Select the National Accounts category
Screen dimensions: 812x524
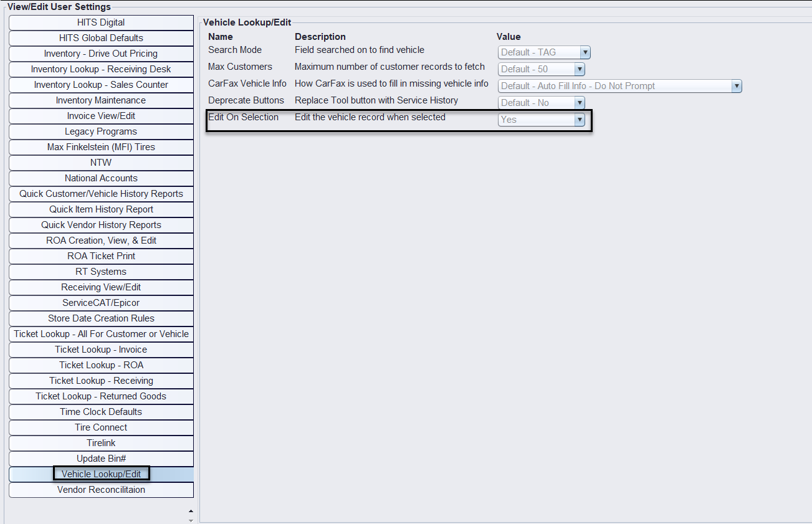[x=101, y=178]
